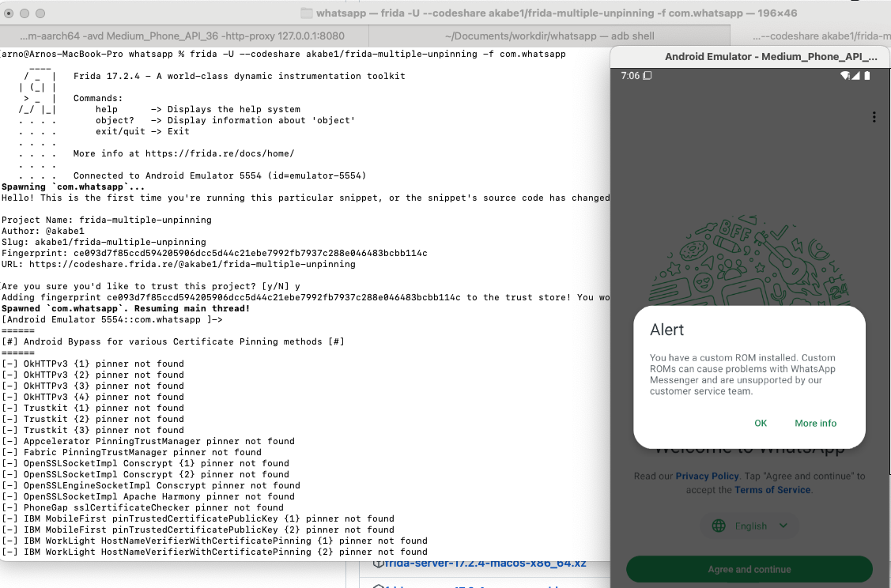Open the frida-server-17.2.4-macos-x86_64.xz link
Viewport: 891px width, 588px height.
[485, 563]
